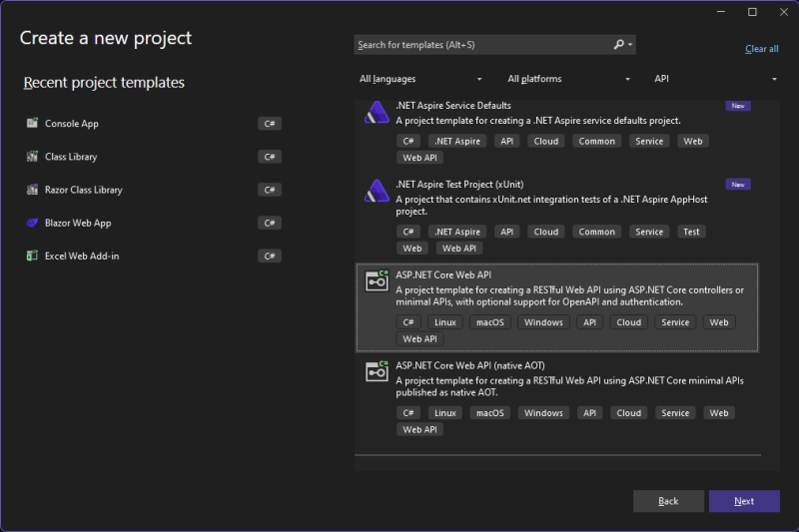Close the Create a new project dialog
Image resolution: width=799 pixels, height=532 pixels.
[784, 12]
